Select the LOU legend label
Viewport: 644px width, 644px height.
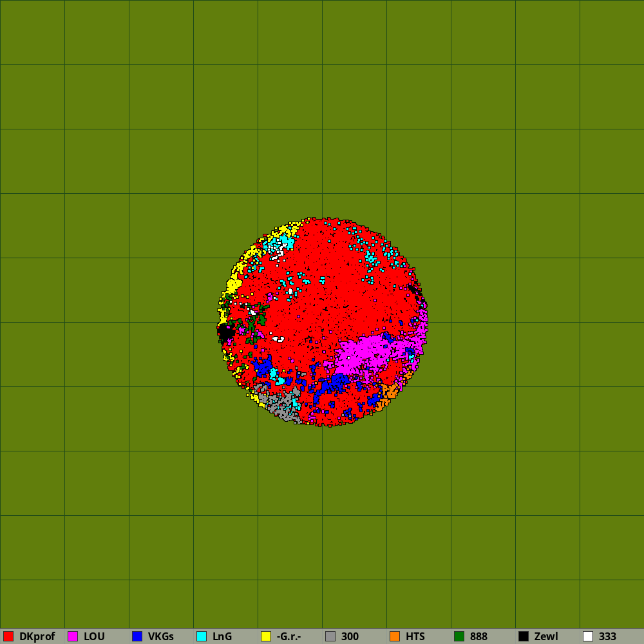click(94, 637)
